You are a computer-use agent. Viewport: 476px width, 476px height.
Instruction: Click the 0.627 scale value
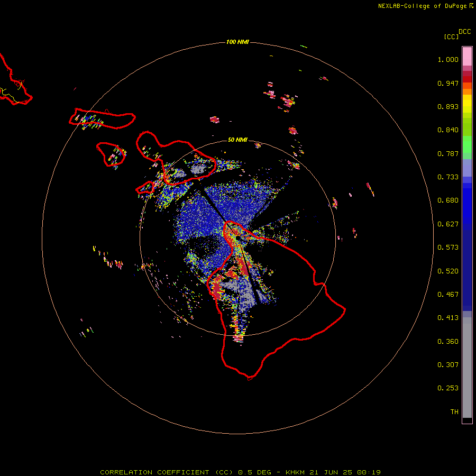[448, 224]
